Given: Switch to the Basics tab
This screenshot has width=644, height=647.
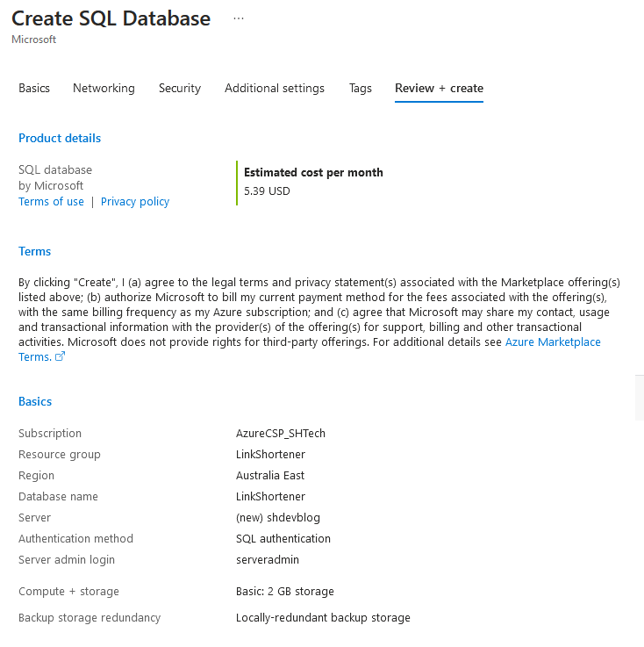Looking at the screenshot, I should [x=34, y=88].
